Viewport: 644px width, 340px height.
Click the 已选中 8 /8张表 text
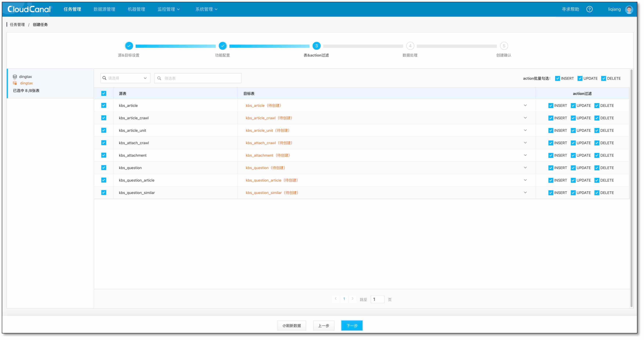coord(26,91)
